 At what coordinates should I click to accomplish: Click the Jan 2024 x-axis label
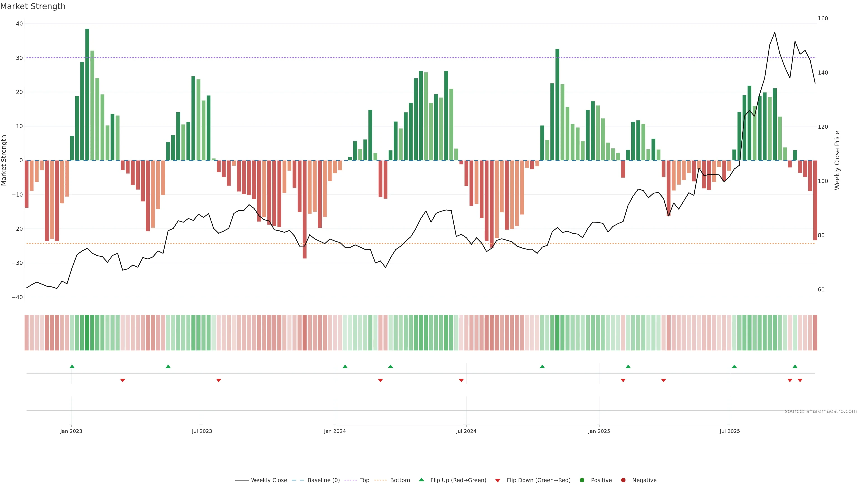pos(335,431)
